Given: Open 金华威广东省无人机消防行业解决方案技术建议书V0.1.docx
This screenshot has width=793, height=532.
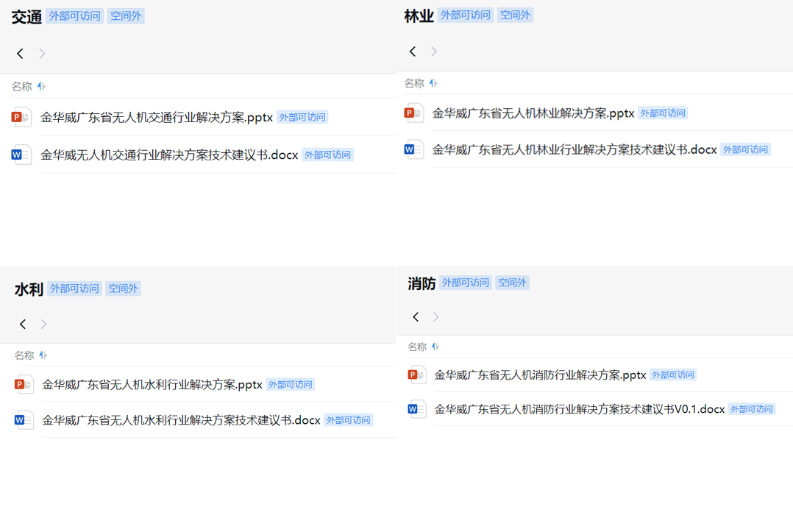Looking at the screenshot, I should [580, 409].
